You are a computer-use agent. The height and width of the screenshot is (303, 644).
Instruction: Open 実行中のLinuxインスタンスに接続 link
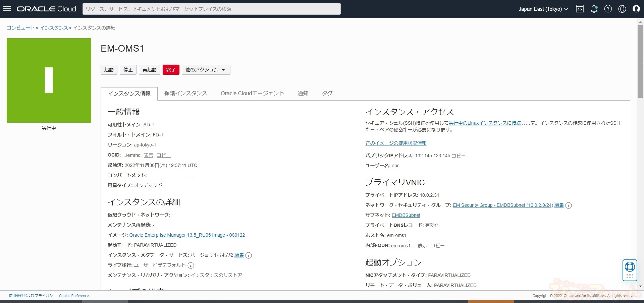[485, 123]
